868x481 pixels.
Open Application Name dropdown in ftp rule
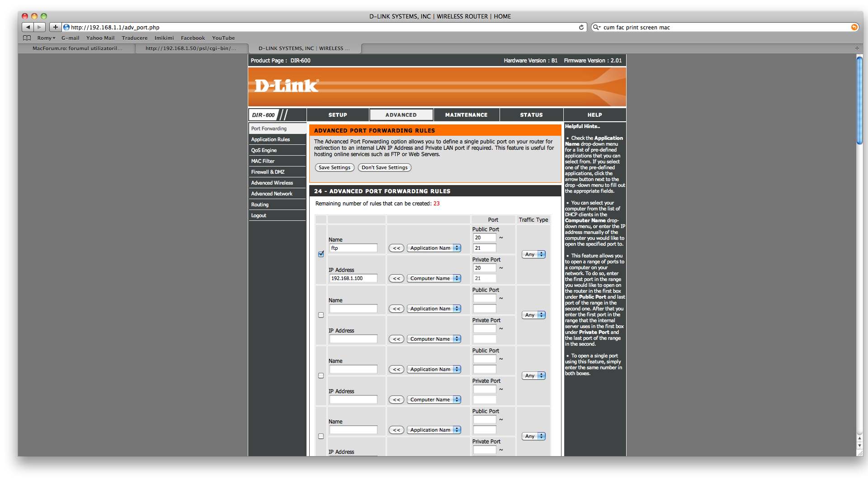coord(434,248)
